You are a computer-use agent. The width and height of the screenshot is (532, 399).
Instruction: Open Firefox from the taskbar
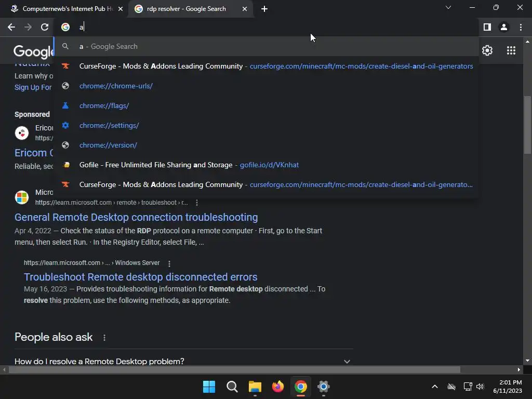pyautogui.click(x=278, y=387)
